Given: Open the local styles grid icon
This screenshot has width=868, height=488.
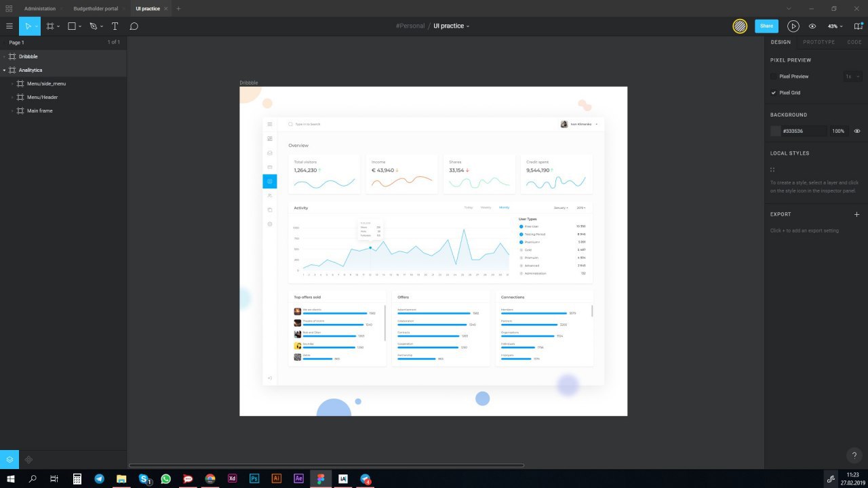Looking at the screenshot, I should point(772,169).
